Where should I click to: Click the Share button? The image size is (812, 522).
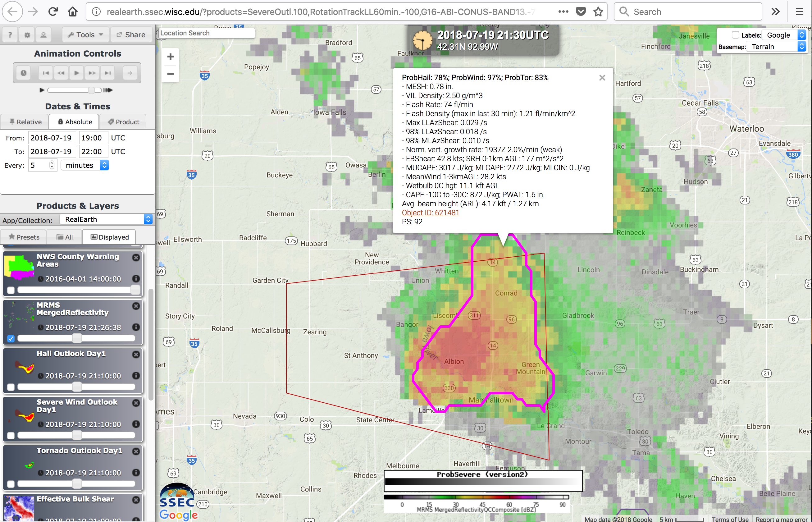(x=131, y=34)
